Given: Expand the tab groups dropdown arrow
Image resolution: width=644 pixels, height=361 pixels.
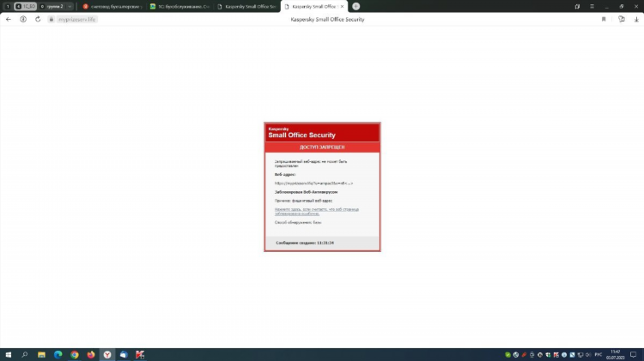Looking at the screenshot, I should tap(70, 6).
